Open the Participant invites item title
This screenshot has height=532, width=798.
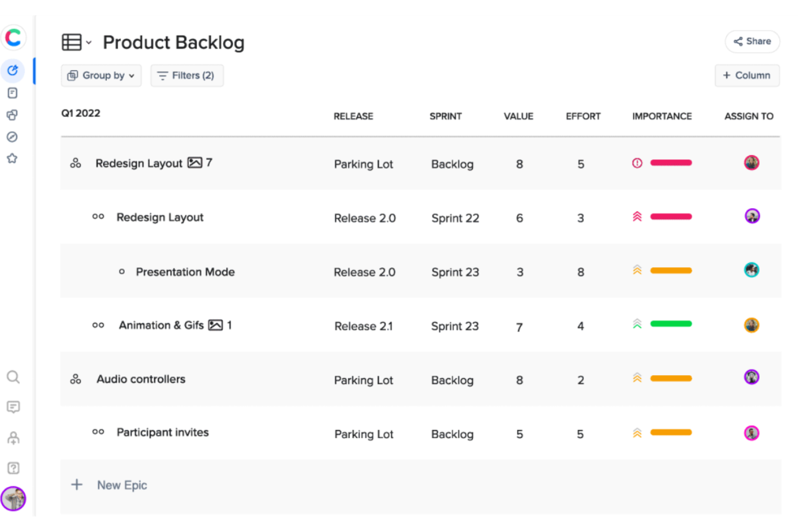162,432
